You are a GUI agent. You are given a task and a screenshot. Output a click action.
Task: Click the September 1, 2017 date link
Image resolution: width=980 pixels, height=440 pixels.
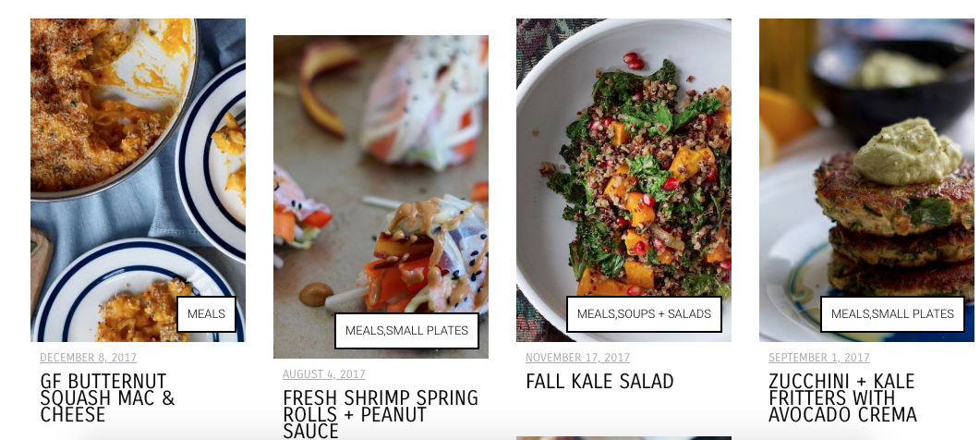tap(818, 358)
